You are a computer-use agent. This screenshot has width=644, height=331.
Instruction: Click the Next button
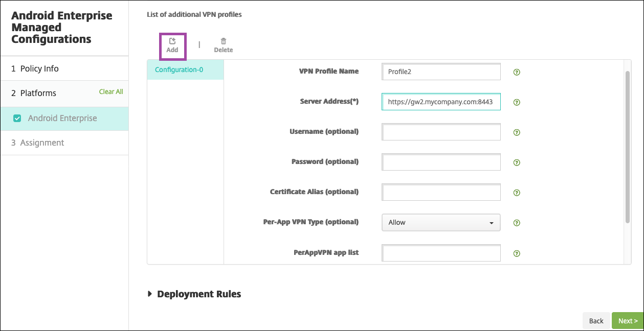pyautogui.click(x=628, y=321)
